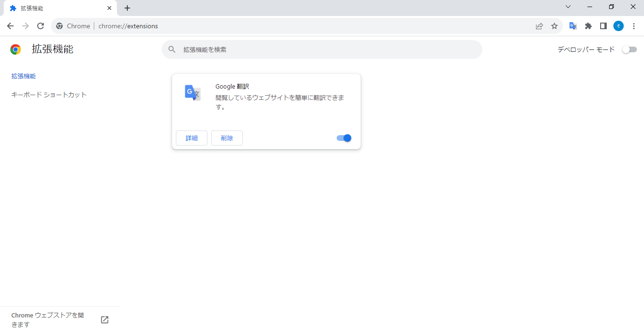This screenshot has height=333, width=644.
Task: Reload the page
Action: [x=41, y=26]
